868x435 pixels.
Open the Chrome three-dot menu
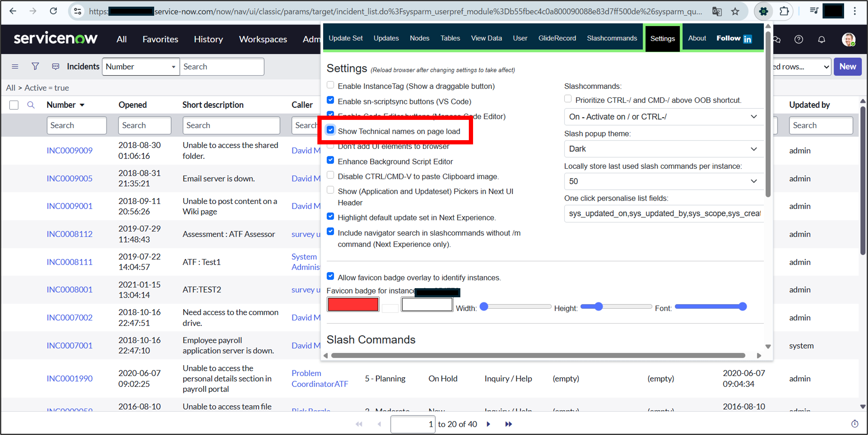pos(854,11)
